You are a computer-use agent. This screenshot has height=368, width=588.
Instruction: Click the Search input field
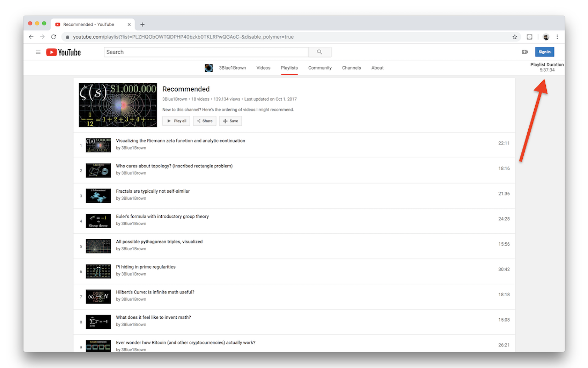[206, 52]
